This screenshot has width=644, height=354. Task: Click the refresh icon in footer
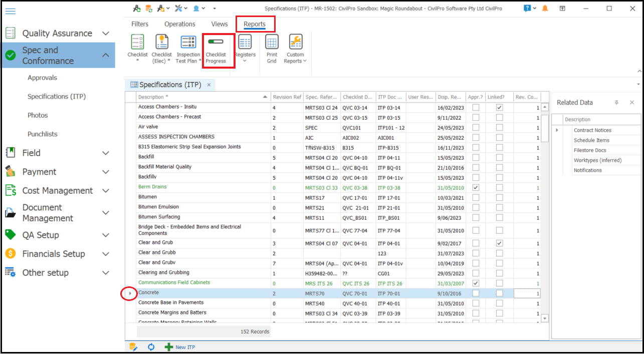coord(151,346)
